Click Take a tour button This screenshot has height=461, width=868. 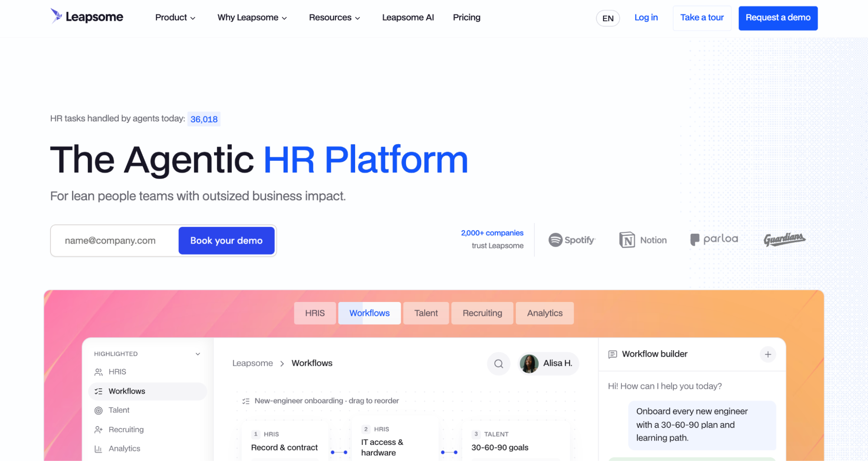tap(702, 18)
